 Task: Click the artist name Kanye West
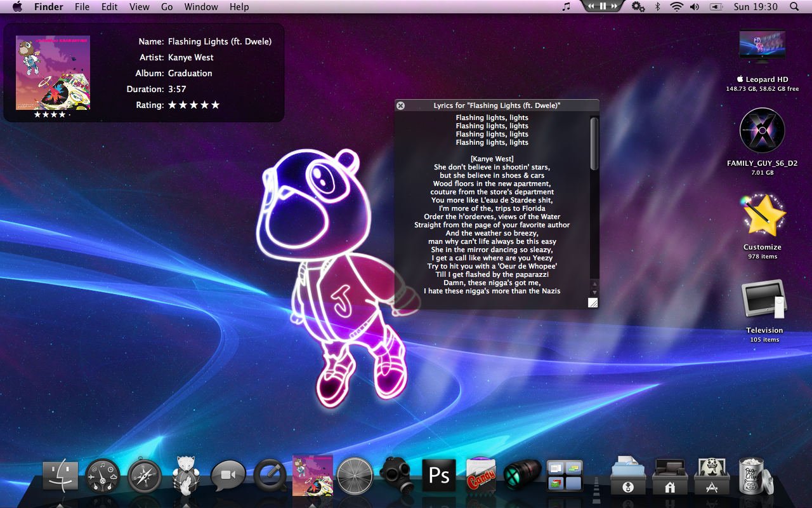[190, 57]
